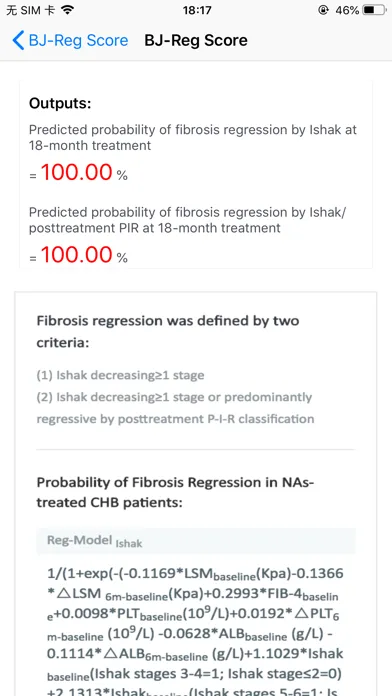Viewport: 392px width, 696px height.
Task: Tap criterion (2) P-I-R classification text
Action: tap(175, 407)
